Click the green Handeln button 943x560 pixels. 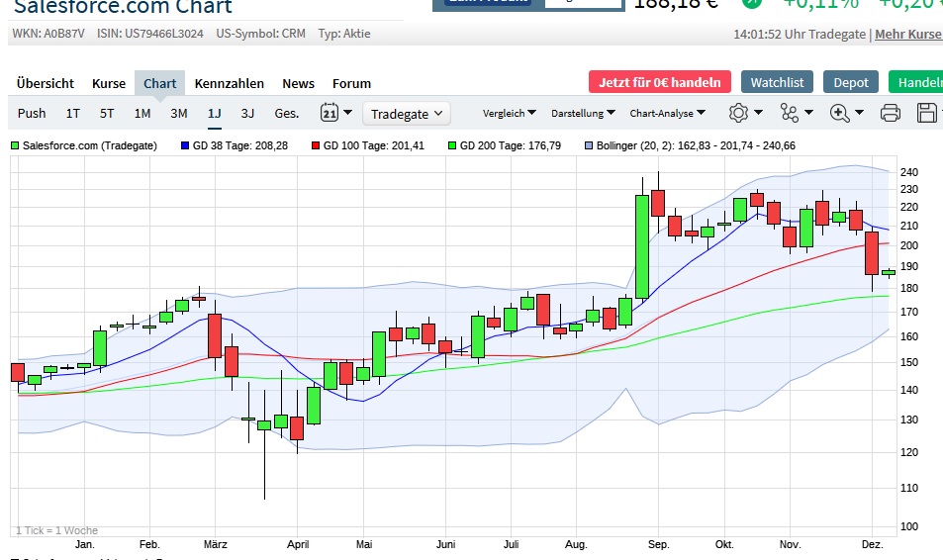pyautogui.click(x=915, y=82)
